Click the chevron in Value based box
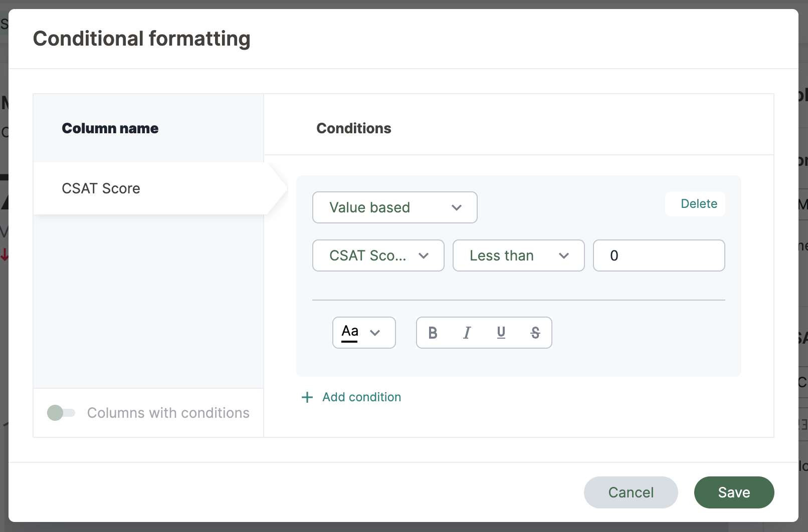The image size is (808, 532). pos(456,207)
